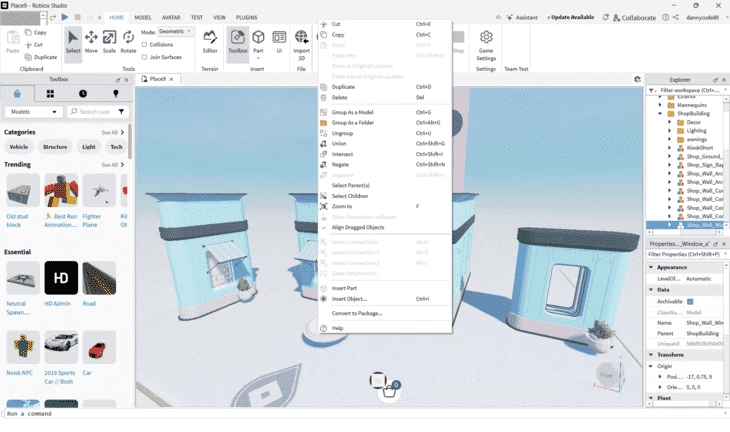The image size is (730, 432).
Task: Activate the Rotate tool
Action: point(128,43)
